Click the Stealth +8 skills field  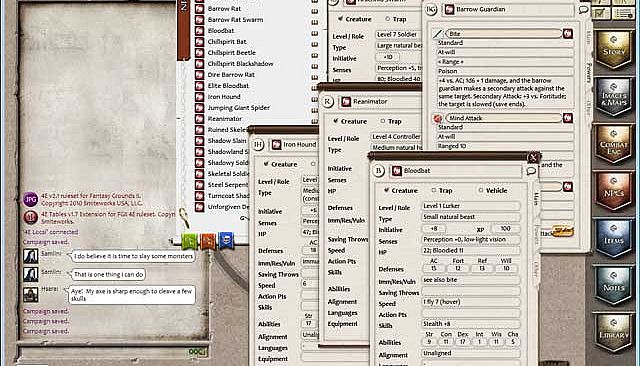coord(471,324)
